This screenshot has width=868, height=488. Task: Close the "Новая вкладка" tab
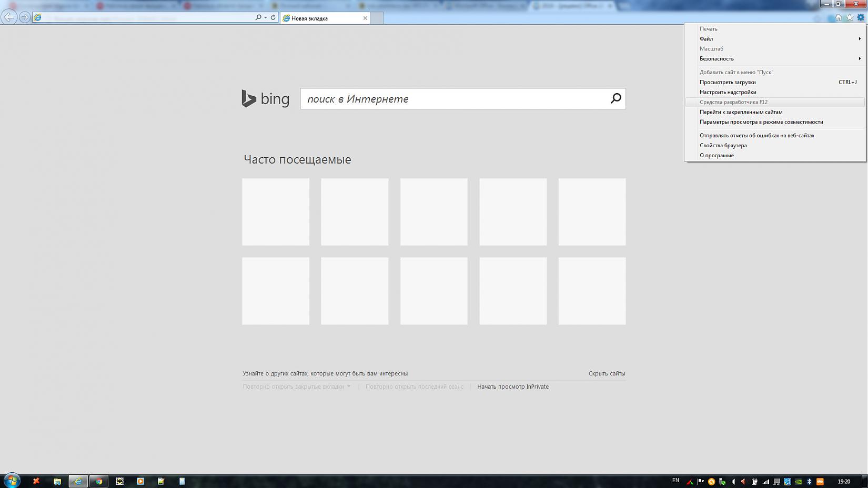(x=365, y=18)
